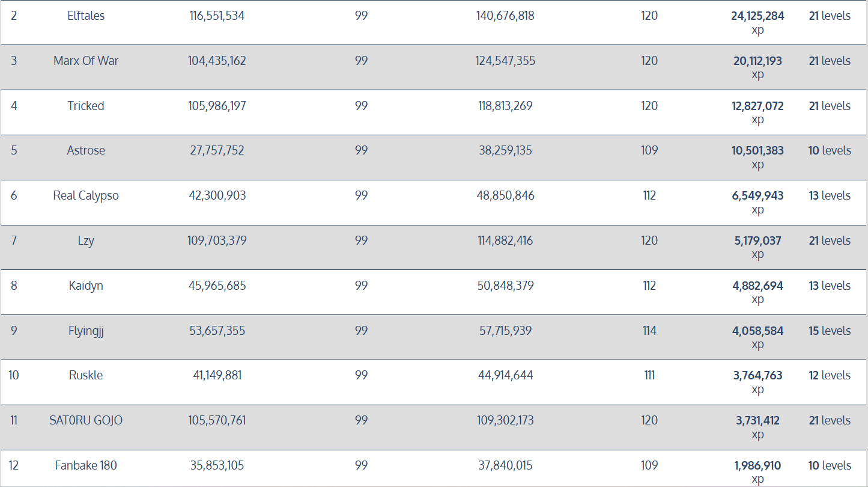Click the 24,125,284 xp gain value
The height and width of the screenshot is (487, 868).
coord(757,16)
